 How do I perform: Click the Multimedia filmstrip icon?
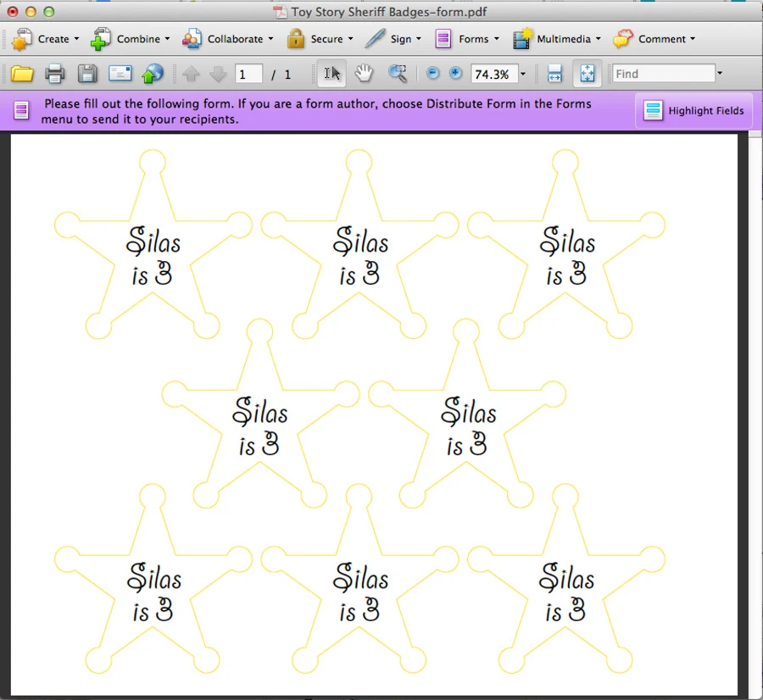(522, 39)
